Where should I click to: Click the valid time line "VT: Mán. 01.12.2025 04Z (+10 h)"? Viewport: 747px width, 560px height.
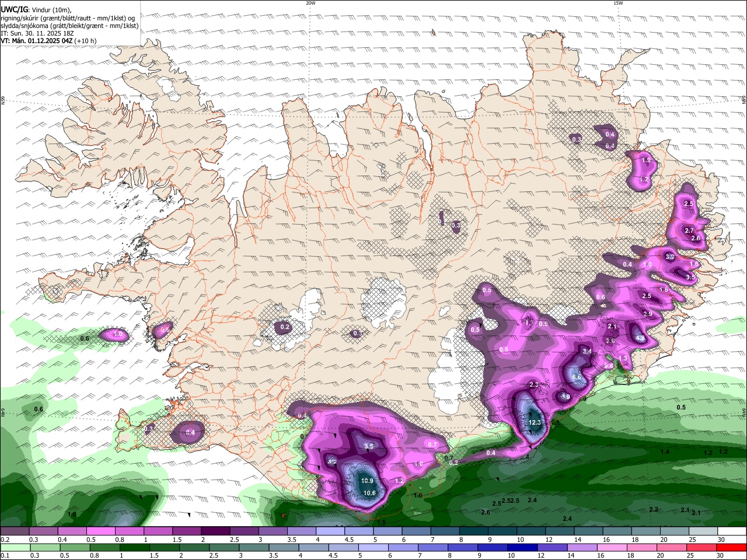tap(48, 41)
